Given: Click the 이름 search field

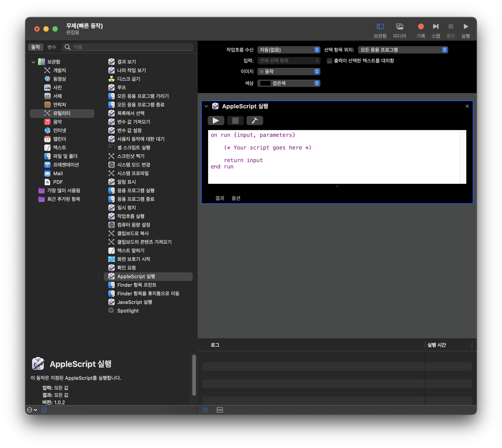Looking at the screenshot, I should click(128, 47).
